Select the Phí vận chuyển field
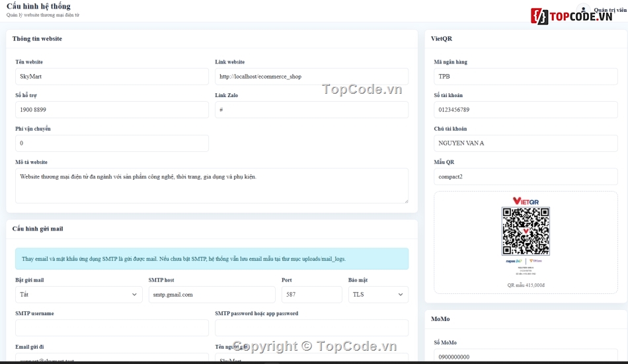The width and height of the screenshot is (628, 364). point(112,143)
